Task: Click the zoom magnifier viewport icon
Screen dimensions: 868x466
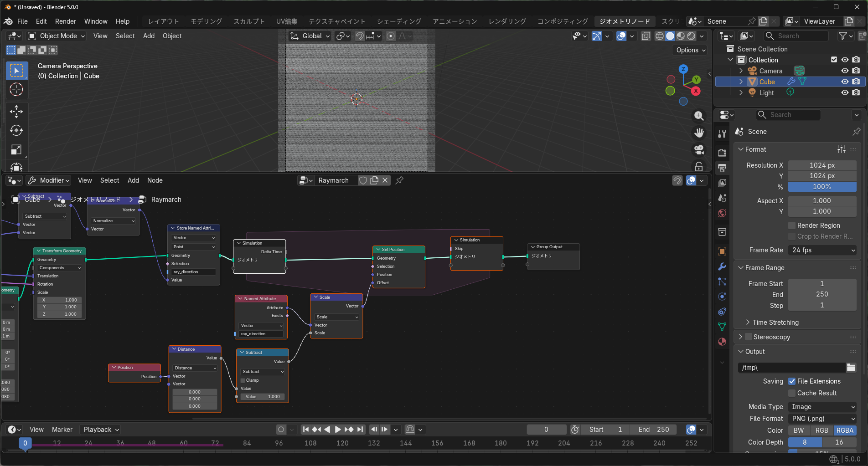Action: click(x=698, y=116)
